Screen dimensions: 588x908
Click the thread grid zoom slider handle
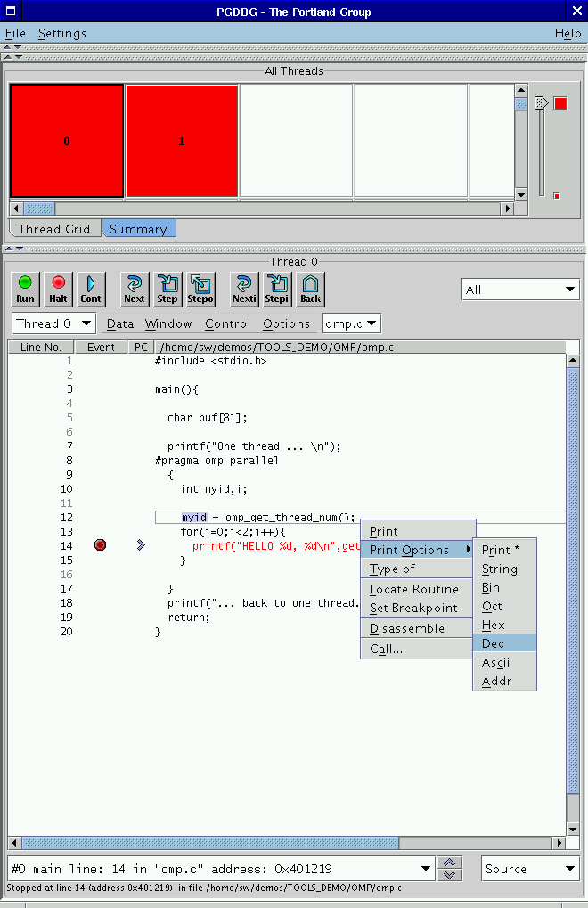click(541, 103)
